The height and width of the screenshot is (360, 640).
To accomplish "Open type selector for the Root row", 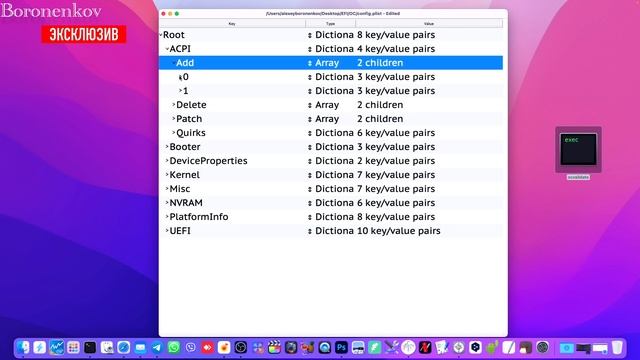I will tap(310, 36).
